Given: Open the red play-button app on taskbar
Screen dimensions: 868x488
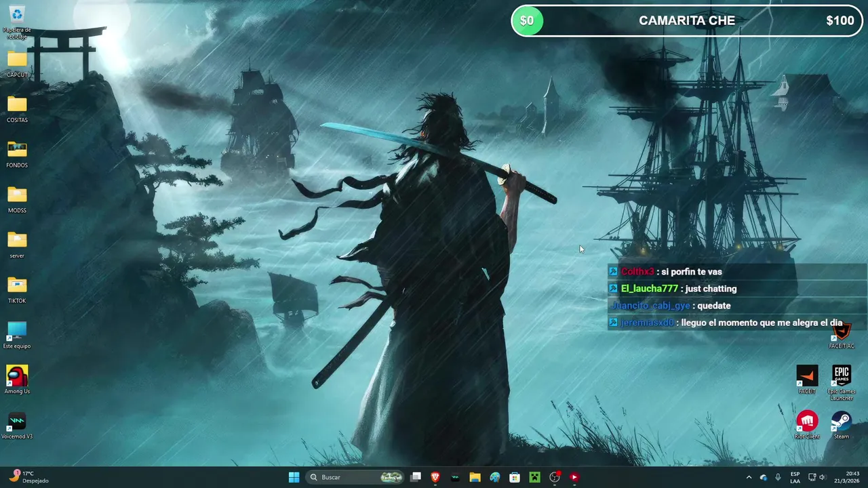Looking at the screenshot, I should coord(574,477).
